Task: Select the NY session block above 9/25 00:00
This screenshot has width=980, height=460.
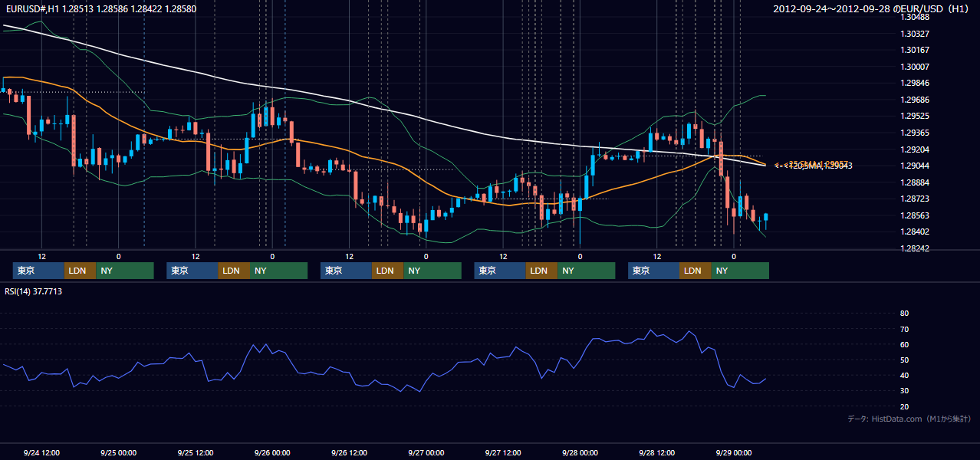Action: coord(125,271)
